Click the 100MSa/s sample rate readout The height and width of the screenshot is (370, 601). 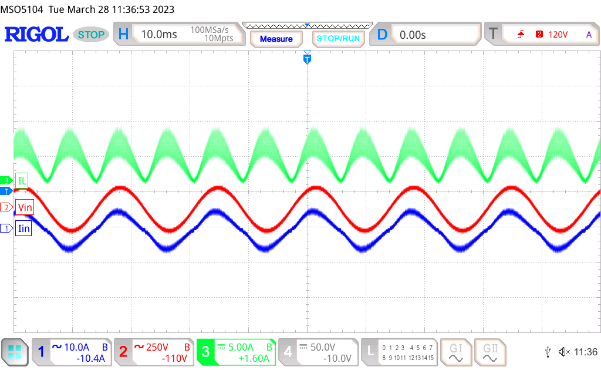coord(209,30)
